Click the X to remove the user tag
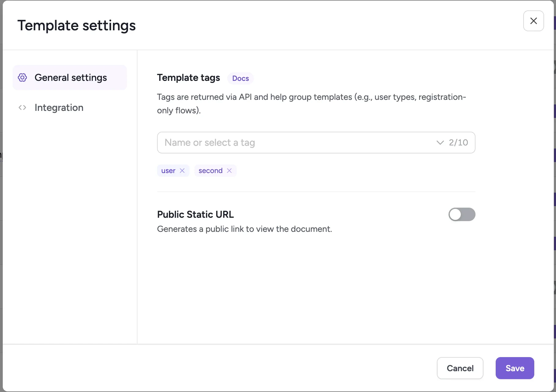The image size is (556, 392). tap(182, 171)
